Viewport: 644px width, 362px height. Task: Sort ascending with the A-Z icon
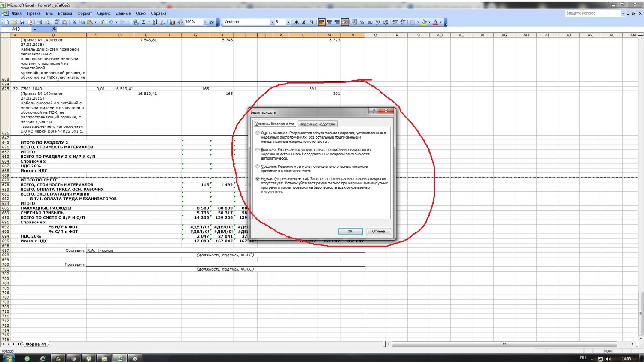tap(155, 22)
